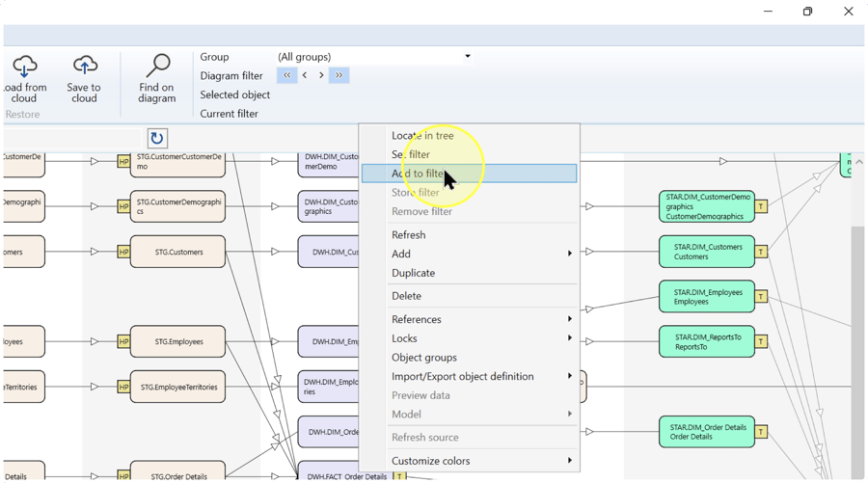Click HP badge on STG.EmployeeTerritories node

click(123, 387)
